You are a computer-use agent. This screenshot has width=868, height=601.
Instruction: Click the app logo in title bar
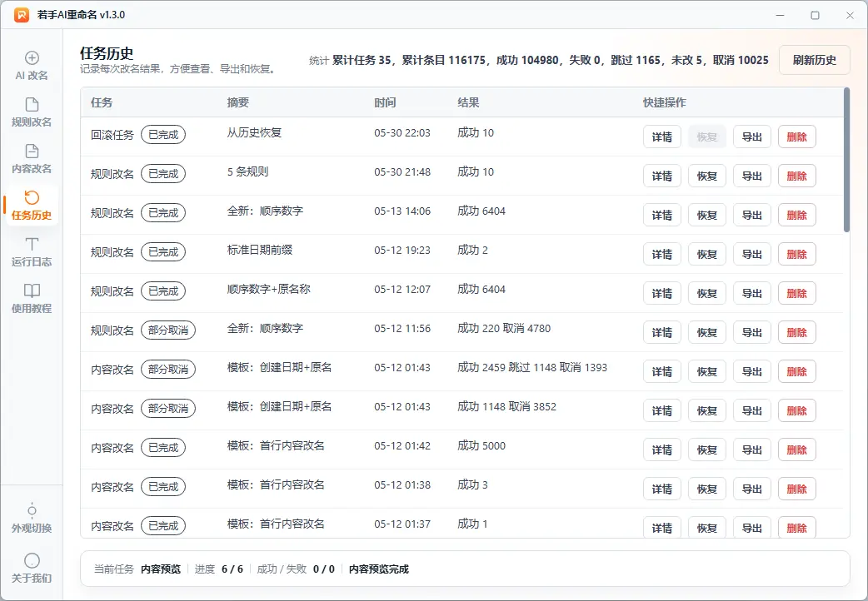coord(22,15)
